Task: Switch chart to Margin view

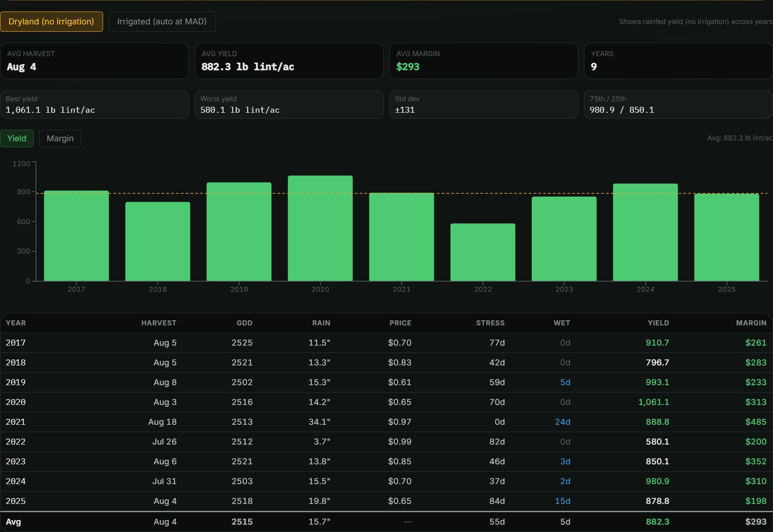Action: (60, 139)
